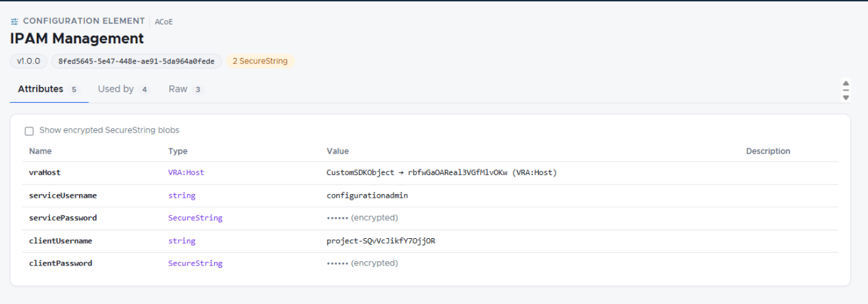Image resolution: width=868 pixels, height=304 pixels.
Task: Click the v1.0.0 version badge
Action: (x=29, y=61)
